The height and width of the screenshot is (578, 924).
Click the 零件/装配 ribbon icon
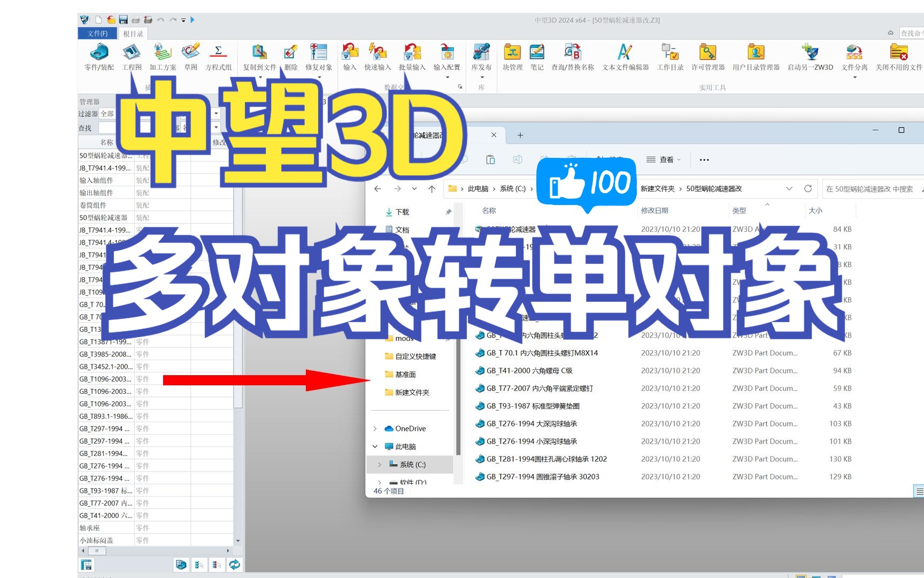click(x=99, y=57)
